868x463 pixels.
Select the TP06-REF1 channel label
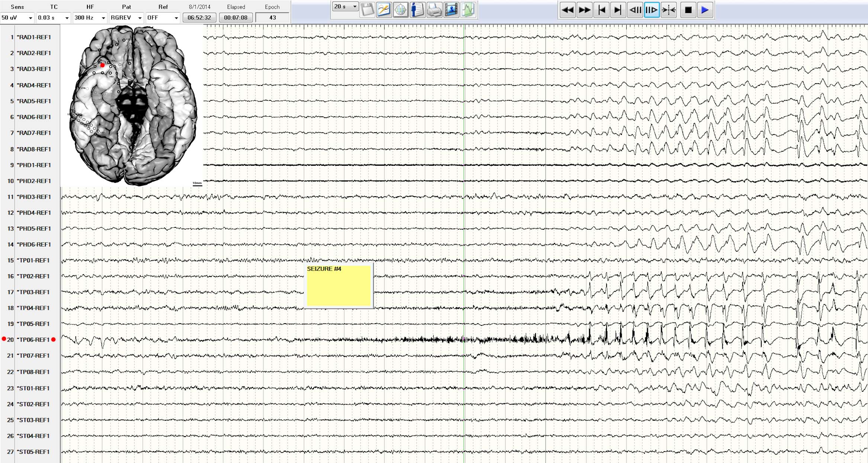tap(34, 340)
